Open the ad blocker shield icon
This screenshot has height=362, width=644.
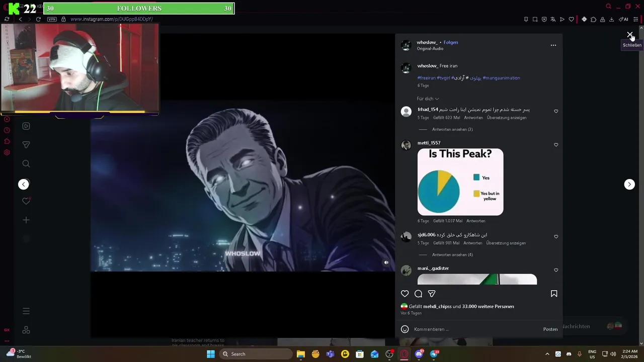coord(544,19)
